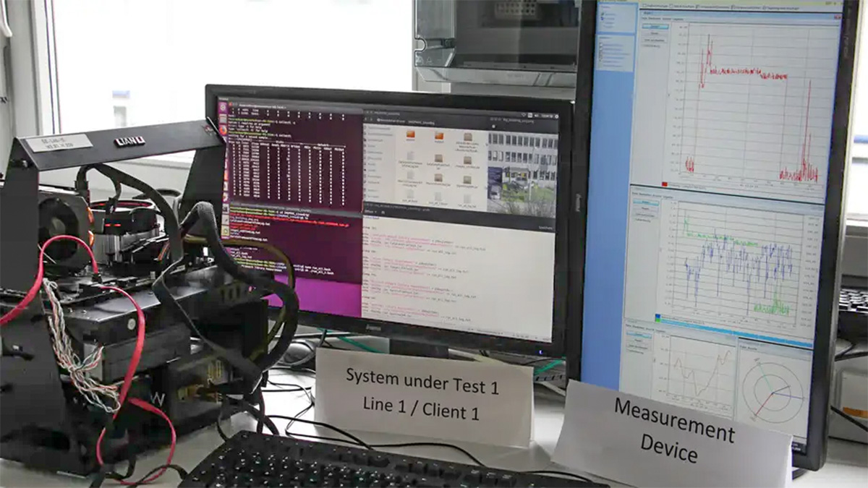Open Firefox from the Ubuntu launcher
Viewport: 868px width, 488px height.
[x=224, y=131]
